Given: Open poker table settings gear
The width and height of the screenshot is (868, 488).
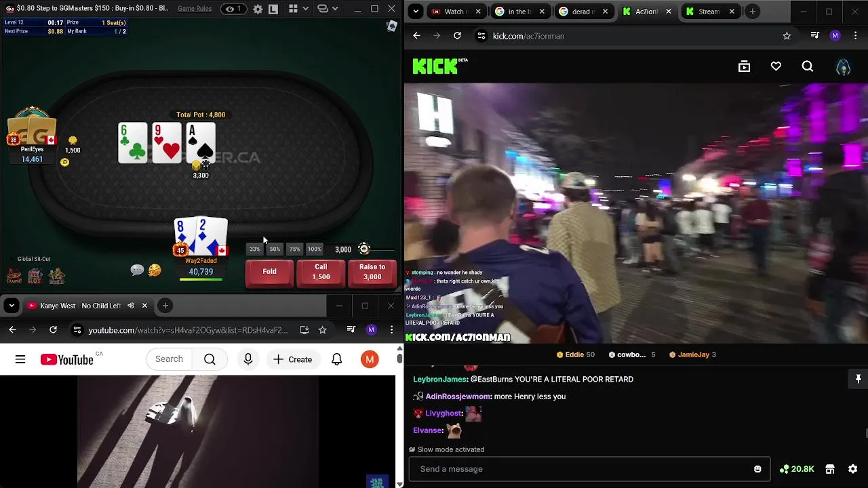Looking at the screenshot, I should click(258, 9).
